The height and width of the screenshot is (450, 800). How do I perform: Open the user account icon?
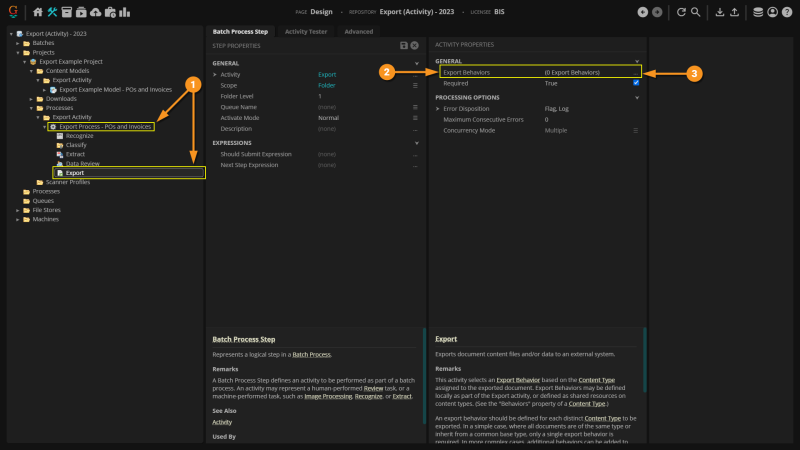coord(772,12)
